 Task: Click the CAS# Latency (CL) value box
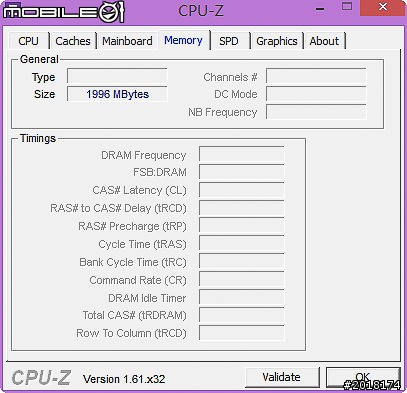click(x=242, y=190)
